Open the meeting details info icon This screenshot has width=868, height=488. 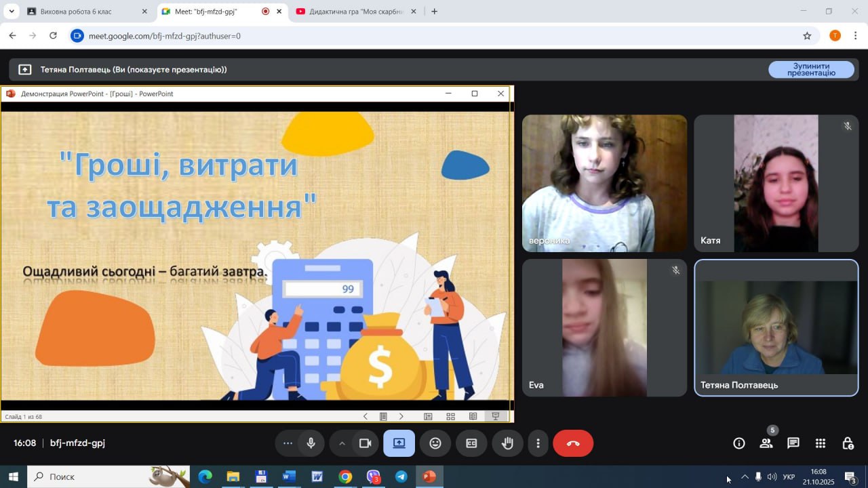739,443
